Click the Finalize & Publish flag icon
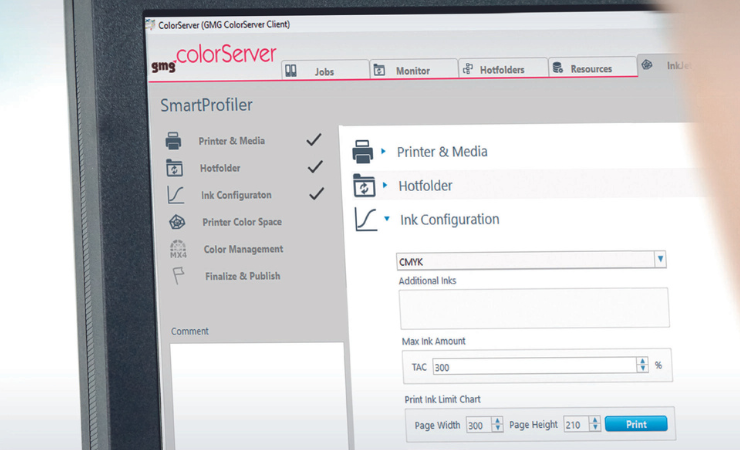Screen dimensions: 740x450 178,275
